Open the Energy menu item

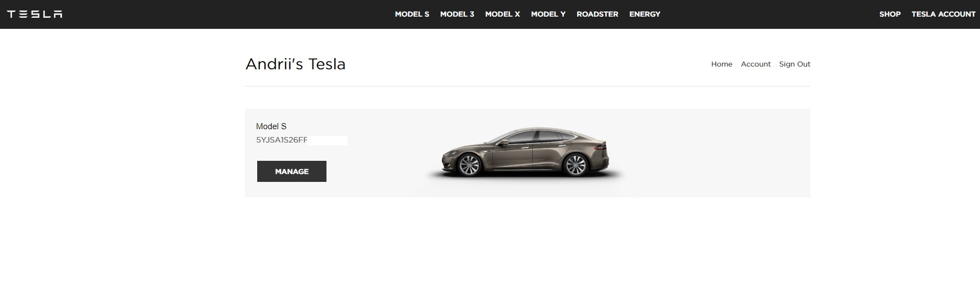pos(645,14)
